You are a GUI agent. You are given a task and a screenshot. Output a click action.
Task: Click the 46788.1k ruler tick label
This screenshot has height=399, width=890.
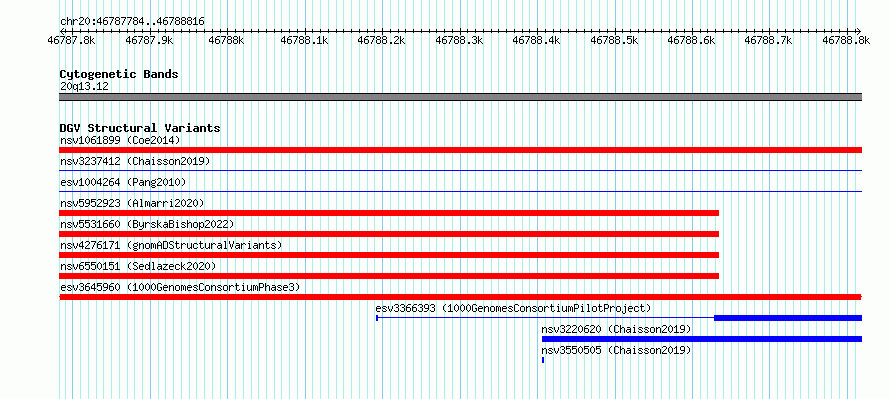pyautogui.click(x=304, y=40)
